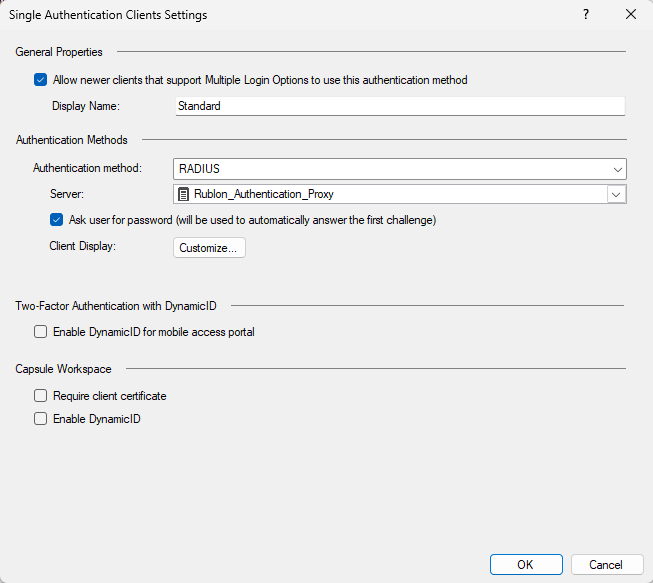The height and width of the screenshot is (583, 653).
Task: Open the Authentication method dropdown arrow
Action: pyautogui.click(x=618, y=169)
